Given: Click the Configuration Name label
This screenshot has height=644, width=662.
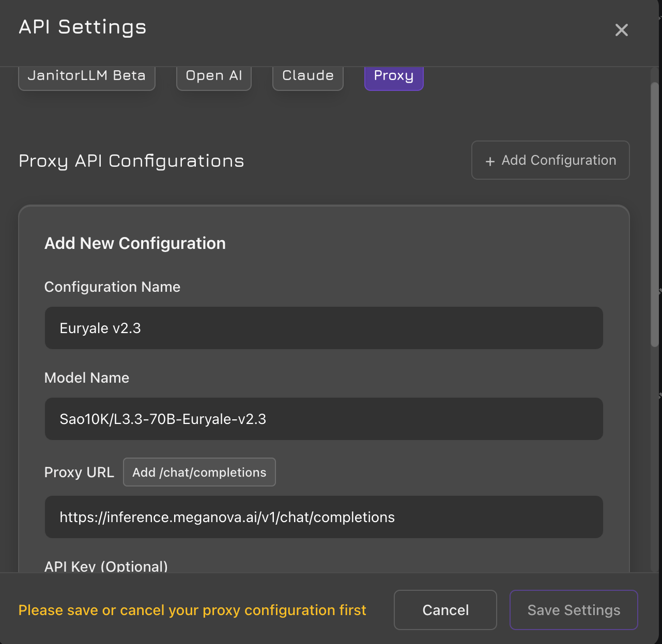Looking at the screenshot, I should coord(112,287).
